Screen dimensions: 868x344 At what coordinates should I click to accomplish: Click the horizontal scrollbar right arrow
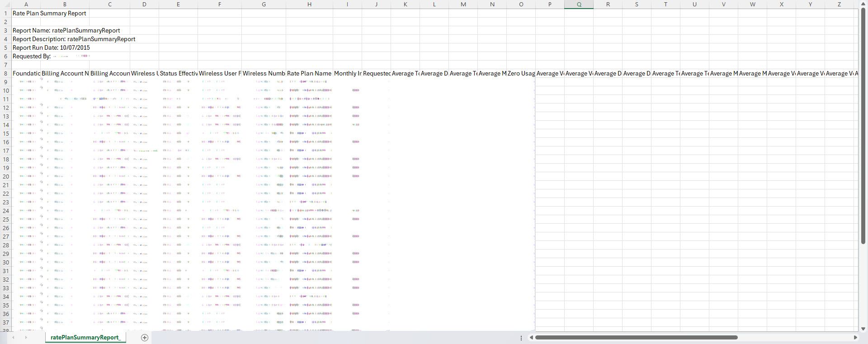click(855, 338)
